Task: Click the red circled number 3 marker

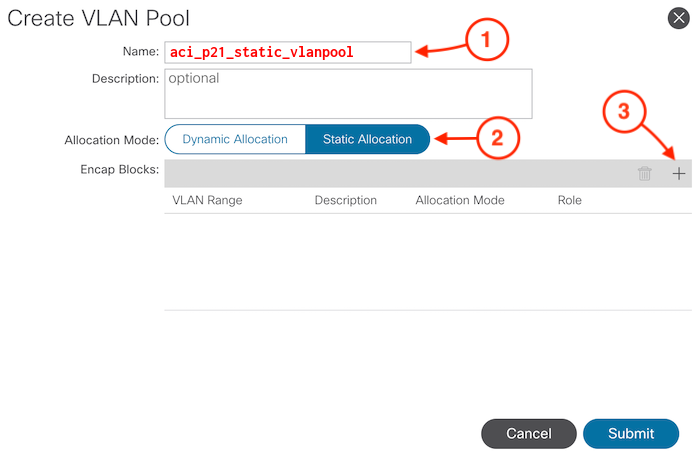Action: [624, 113]
